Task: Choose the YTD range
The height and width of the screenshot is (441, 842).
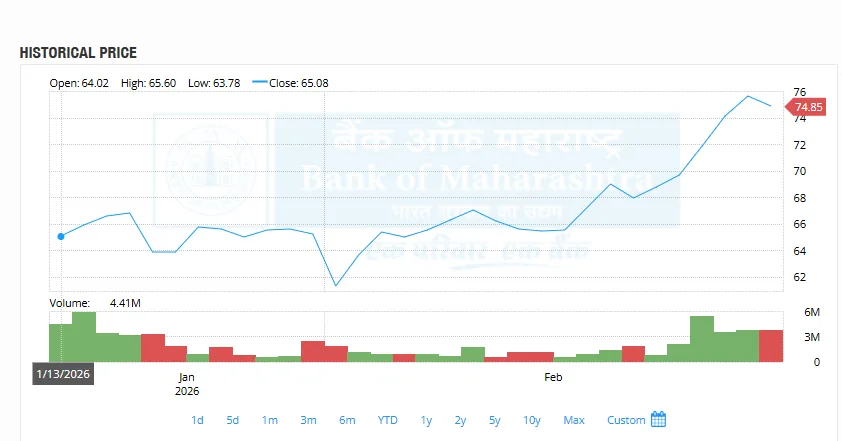Action: click(x=387, y=420)
